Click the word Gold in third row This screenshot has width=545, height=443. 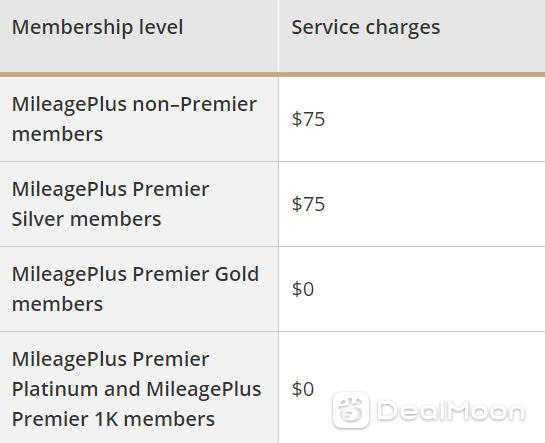[237, 274]
